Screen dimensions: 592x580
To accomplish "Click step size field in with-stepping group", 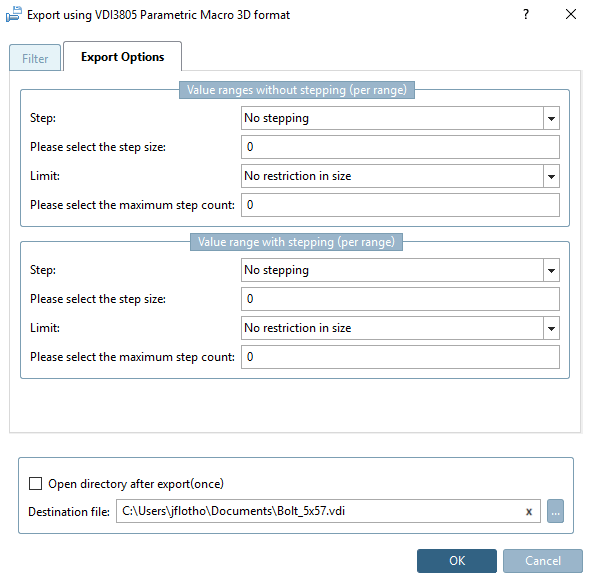I will pyautogui.click(x=400, y=299).
